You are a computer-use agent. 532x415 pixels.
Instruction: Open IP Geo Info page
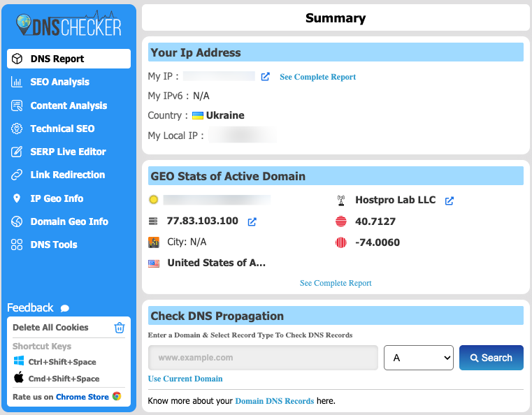[57, 198]
